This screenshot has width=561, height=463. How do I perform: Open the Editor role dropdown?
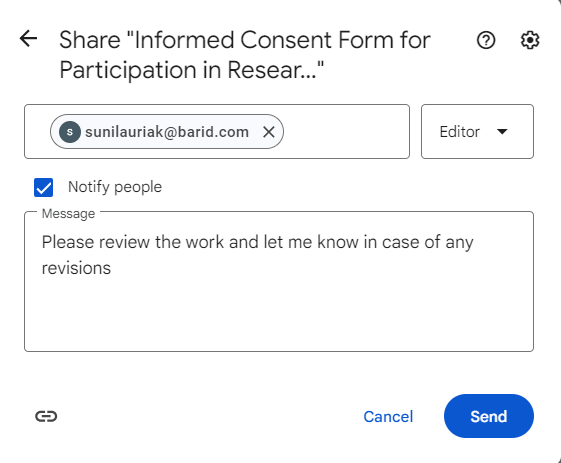pyautogui.click(x=477, y=131)
